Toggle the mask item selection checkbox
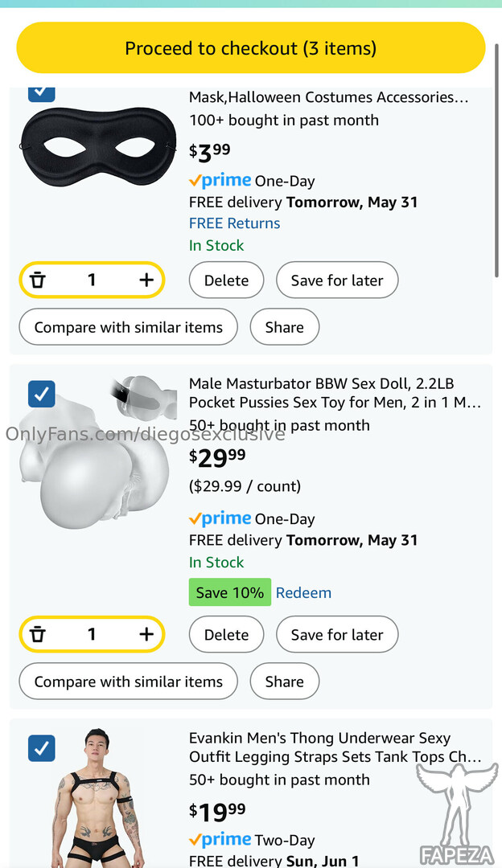 (41, 90)
